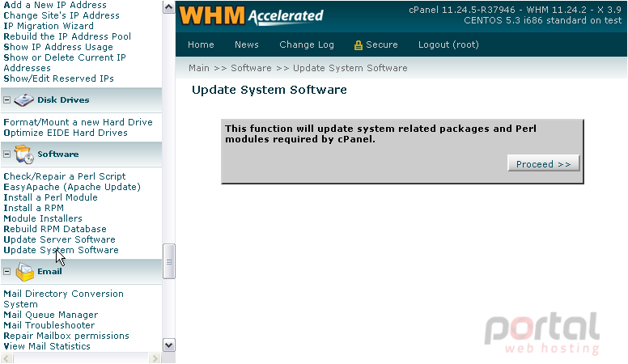Collapse the Disk Drives section
The width and height of the screenshot is (628, 364).
pyautogui.click(x=6, y=99)
